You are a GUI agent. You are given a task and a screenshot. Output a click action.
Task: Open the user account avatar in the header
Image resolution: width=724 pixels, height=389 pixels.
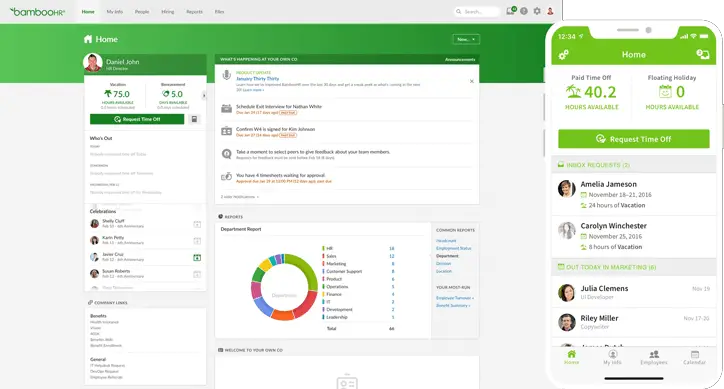[x=550, y=11]
